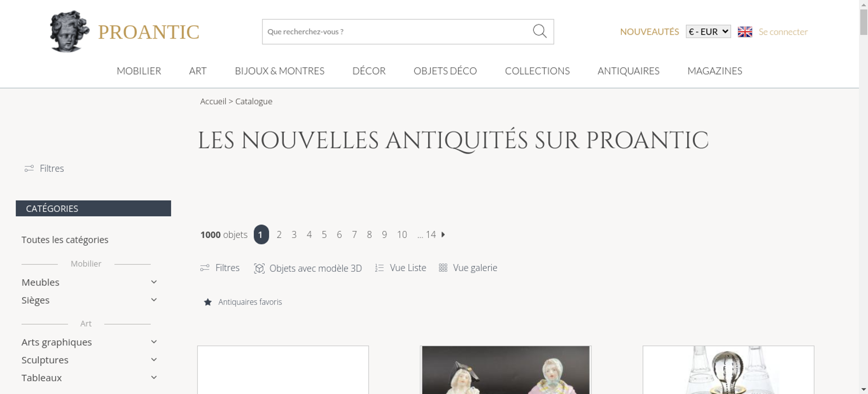Open the EUR currency dropdown
The height and width of the screenshot is (394, 868).
[708, 32]
